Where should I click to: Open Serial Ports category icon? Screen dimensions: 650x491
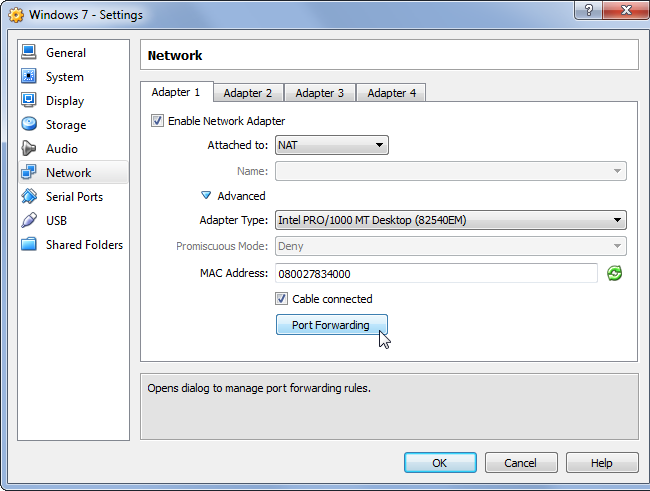point(29,197)
